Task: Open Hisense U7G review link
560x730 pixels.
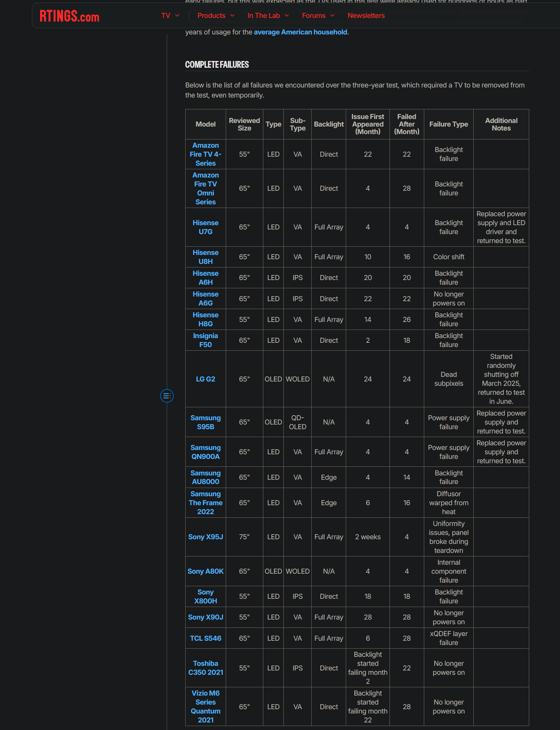Action: point(206,227)
